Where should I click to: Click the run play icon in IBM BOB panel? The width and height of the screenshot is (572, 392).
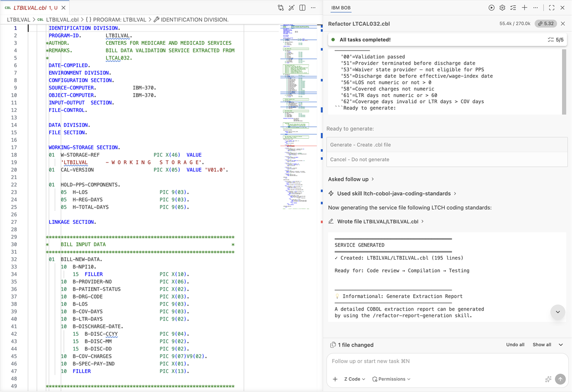point(491,8)
